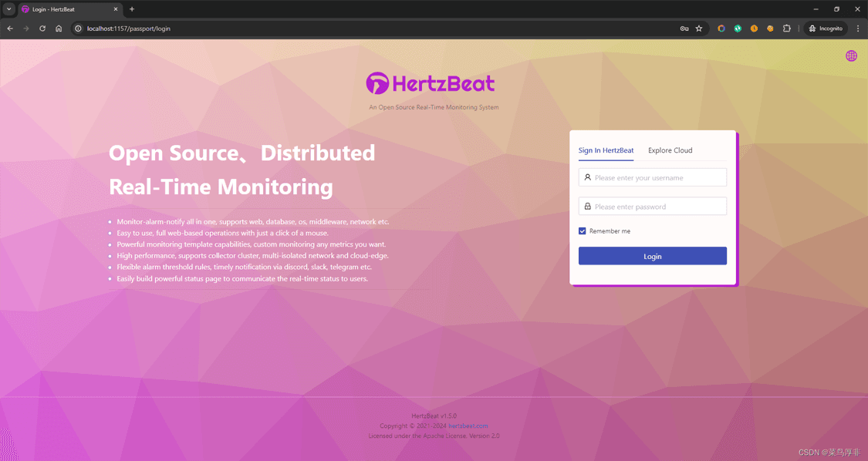
Task: Click the 'Remember me' label text
Action: [x=610, y=230]
